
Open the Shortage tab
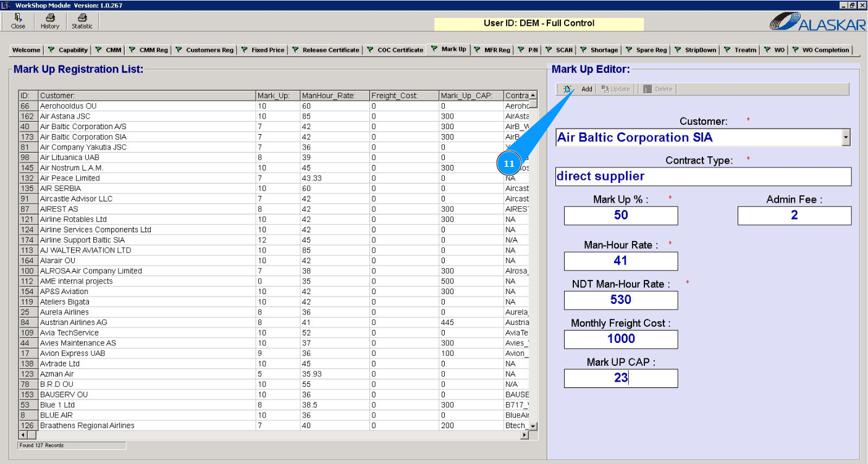pos(599,50)
